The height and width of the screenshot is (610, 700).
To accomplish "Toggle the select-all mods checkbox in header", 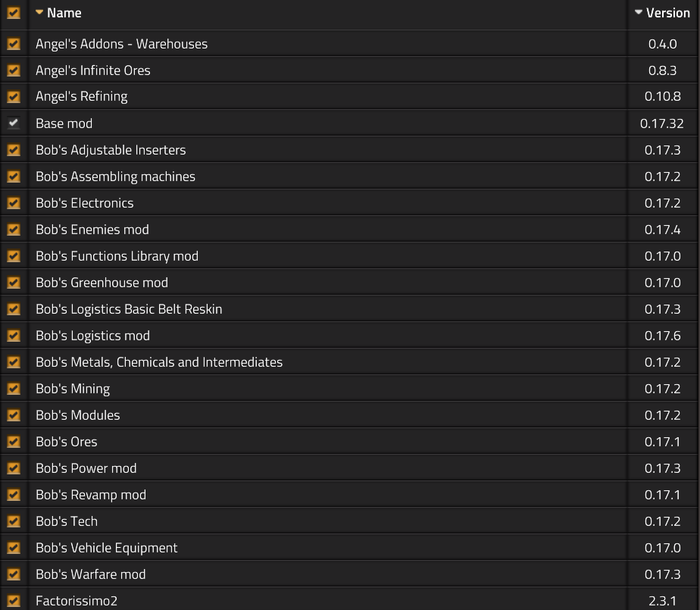I will coord(14,13).
